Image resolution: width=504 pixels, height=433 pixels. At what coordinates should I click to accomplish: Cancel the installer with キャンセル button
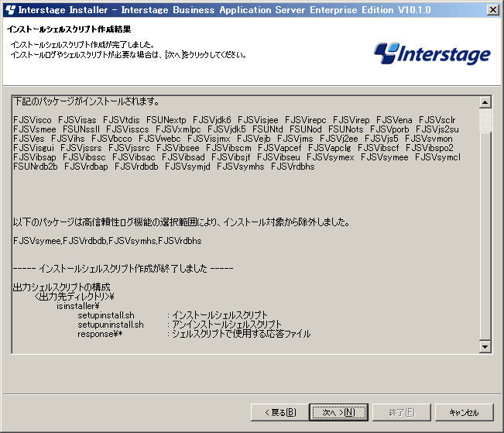pyautogui.click(x=464, y=412)
